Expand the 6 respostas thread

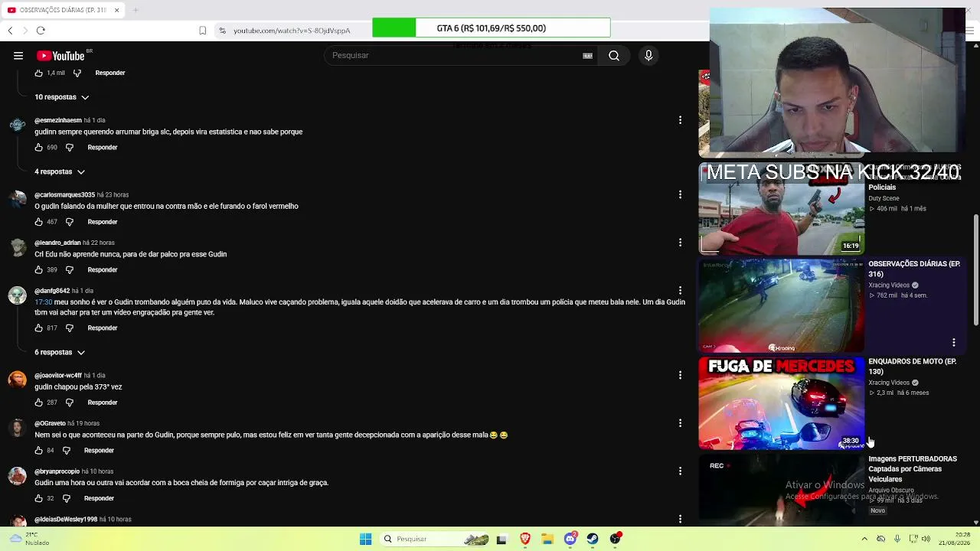coord(60,352)
